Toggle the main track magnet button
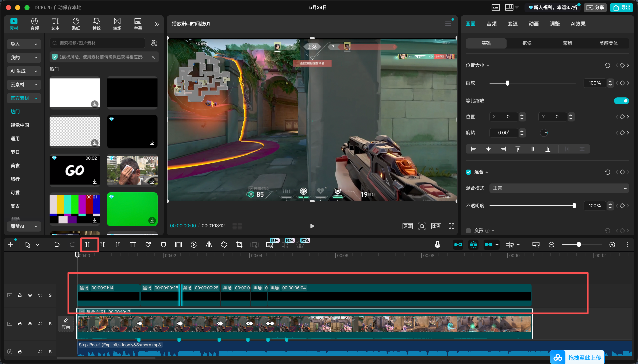638x364 pixels. point(458,245)
